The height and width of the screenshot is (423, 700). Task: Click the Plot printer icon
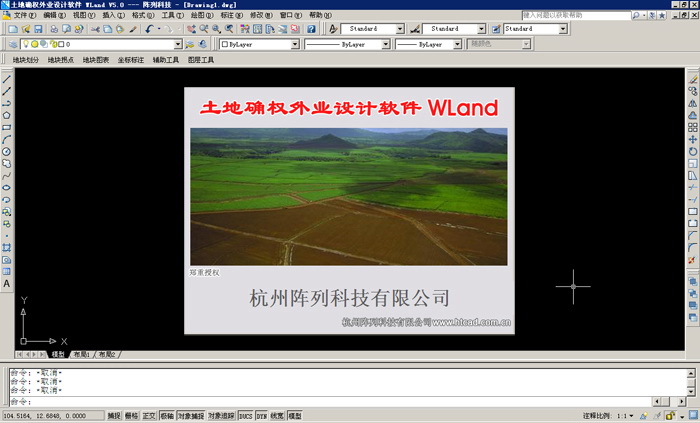click(x=54, y=29)
